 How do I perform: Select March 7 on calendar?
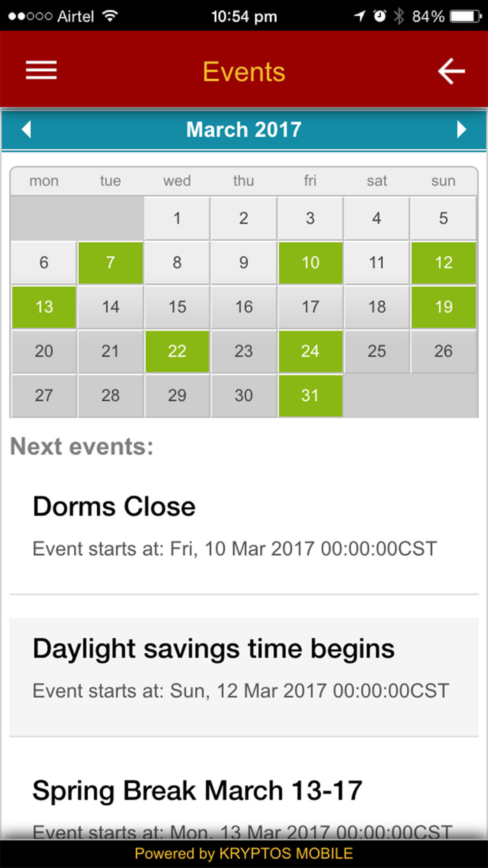110,263
